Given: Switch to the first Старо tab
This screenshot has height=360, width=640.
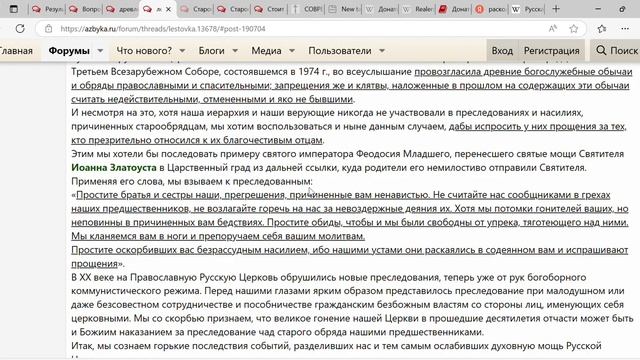Looking at the screenshot, I should (196, 9).
